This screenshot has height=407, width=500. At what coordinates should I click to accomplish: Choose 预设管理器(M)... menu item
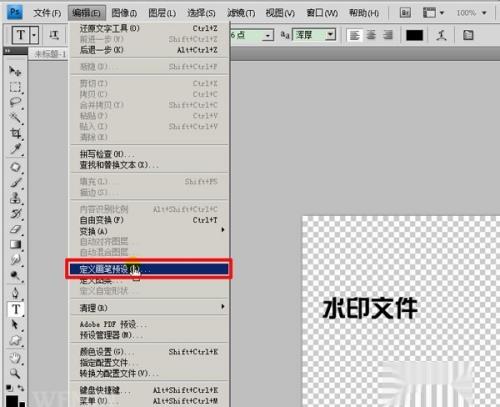(x=149, y=335)
